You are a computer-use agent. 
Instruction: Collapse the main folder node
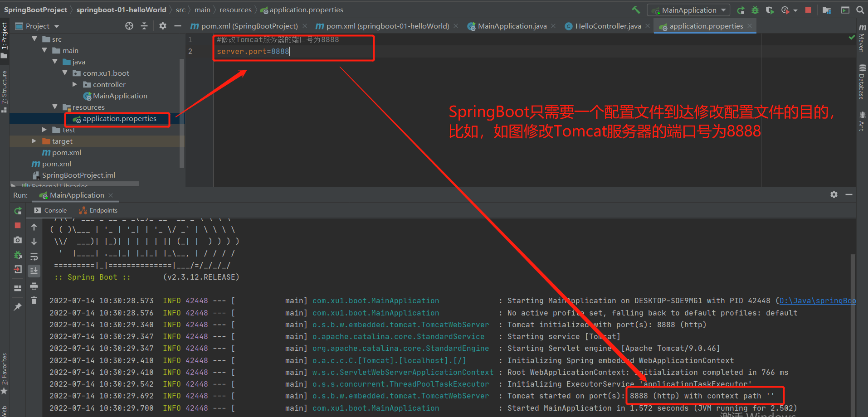pyautogui.click(x=44, y=50)
